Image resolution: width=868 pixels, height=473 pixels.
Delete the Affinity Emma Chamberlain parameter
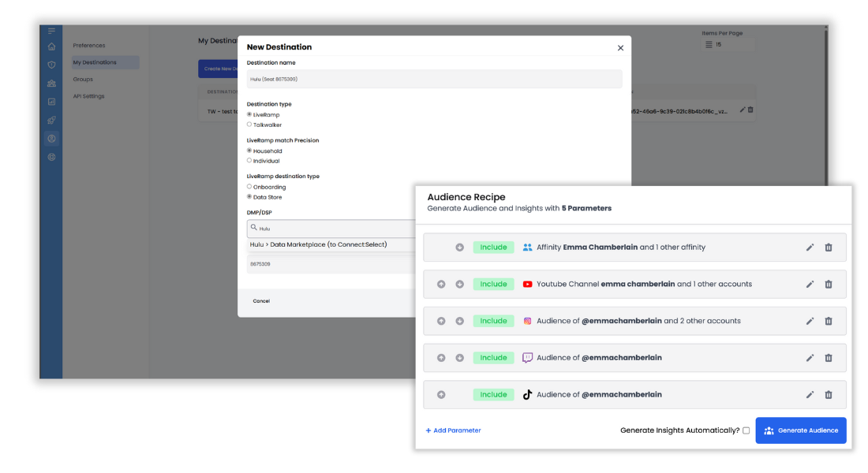(829, 248)
